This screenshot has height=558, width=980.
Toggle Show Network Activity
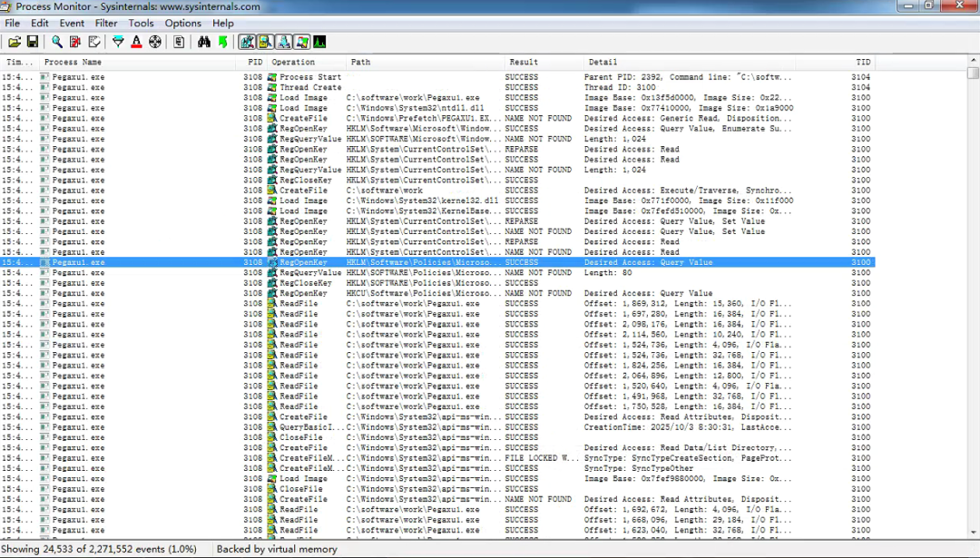click(283, 42)
